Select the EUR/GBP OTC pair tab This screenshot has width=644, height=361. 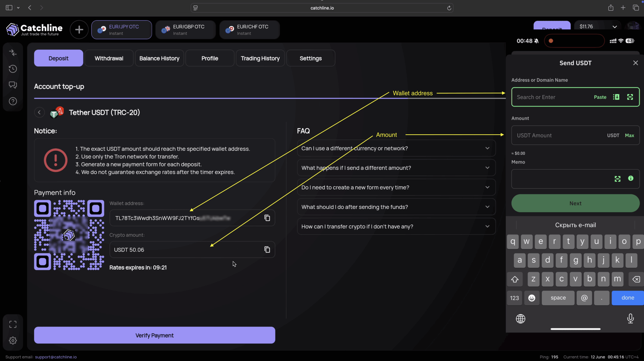(x=185, y=29)
